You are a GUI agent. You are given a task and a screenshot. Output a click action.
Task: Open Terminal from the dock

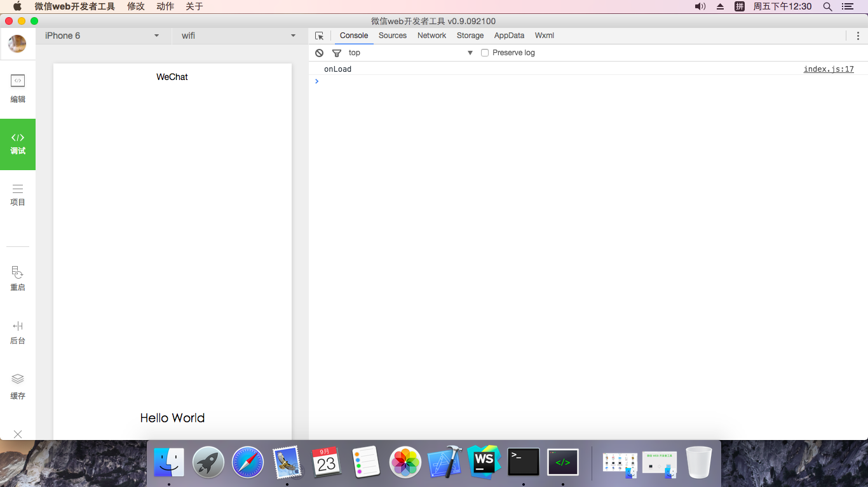coord(524,462)
